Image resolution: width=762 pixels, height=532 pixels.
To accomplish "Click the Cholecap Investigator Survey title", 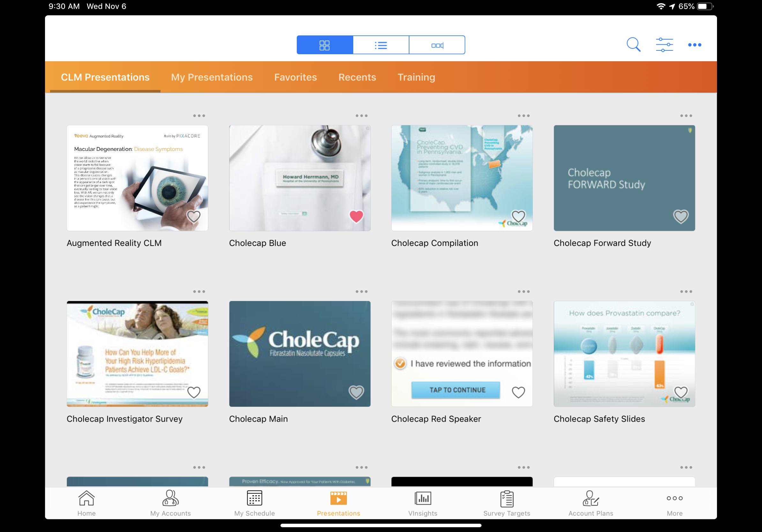I will pyautogui.click(x=124, y=419).
